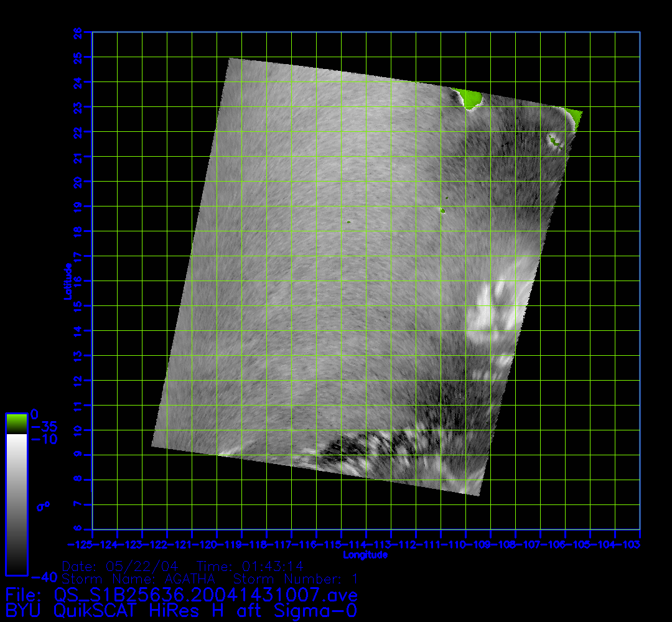Click the -103 longitude tick label
The width and height of the screenshot is (672, 622).
point(630,545)
